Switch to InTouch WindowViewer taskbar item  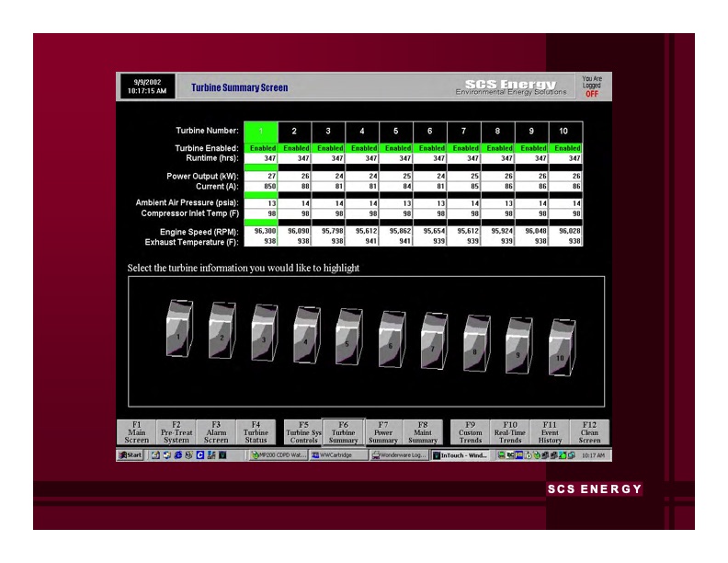coord(461,455)
